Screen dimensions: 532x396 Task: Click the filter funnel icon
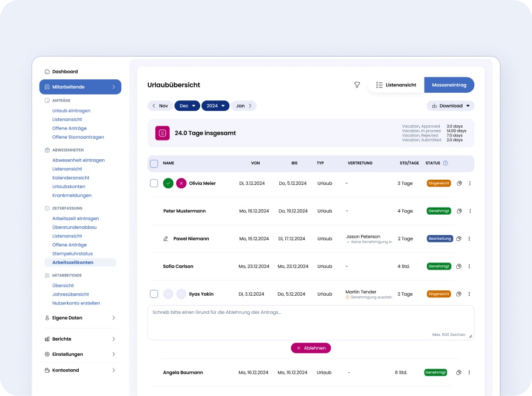tap(357, 85)
